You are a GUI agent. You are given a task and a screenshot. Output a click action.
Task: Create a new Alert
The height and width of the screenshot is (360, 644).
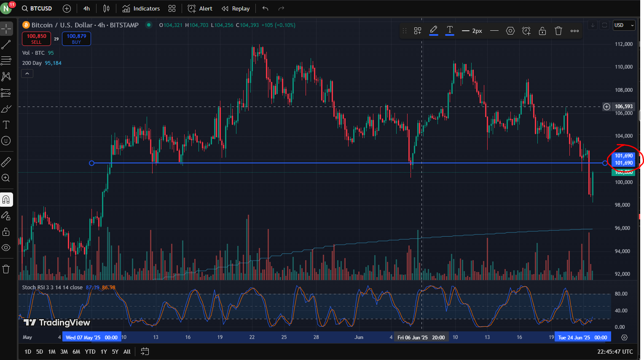(200, 8)
